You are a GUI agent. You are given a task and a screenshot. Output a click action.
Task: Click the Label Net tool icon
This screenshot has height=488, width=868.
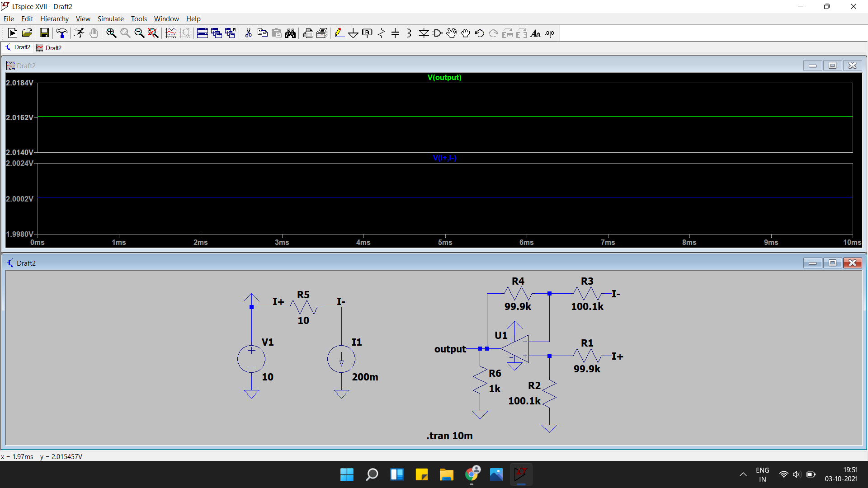tap(368, 33)
